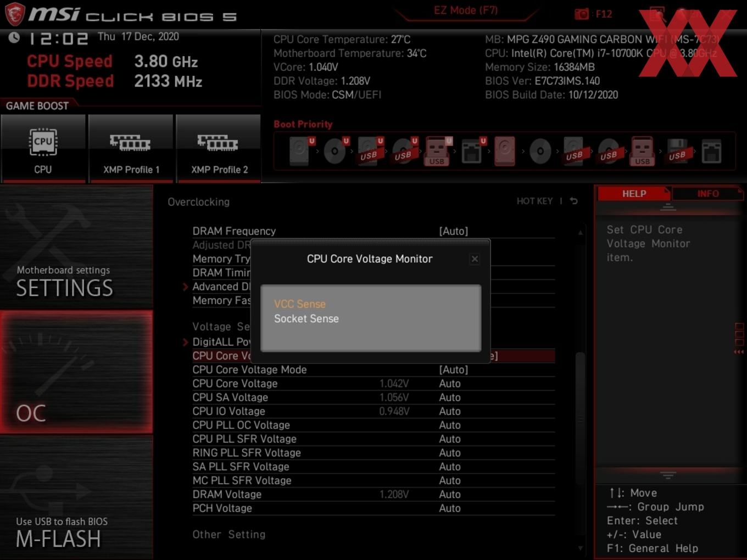Select the UEFI network boot icon

[x=472, y=151]
